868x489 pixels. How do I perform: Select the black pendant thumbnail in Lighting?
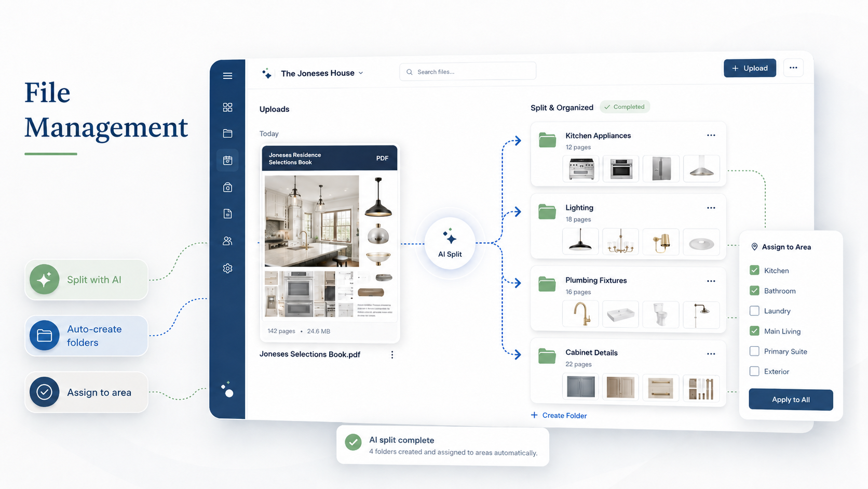580,242
